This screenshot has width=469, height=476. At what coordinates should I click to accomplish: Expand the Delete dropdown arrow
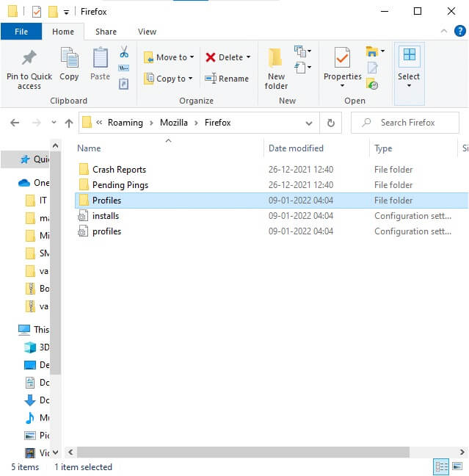pos(249,57)
